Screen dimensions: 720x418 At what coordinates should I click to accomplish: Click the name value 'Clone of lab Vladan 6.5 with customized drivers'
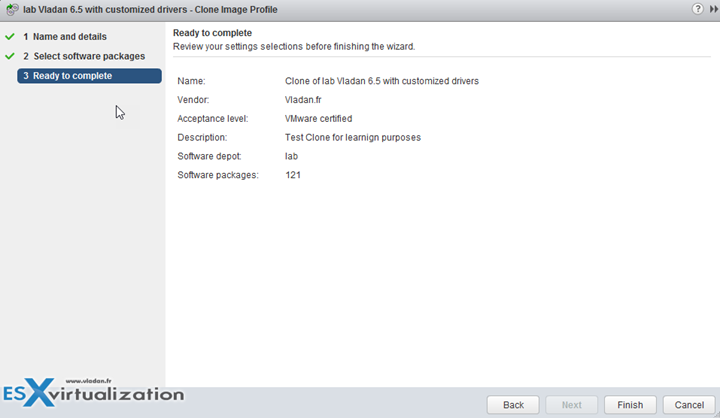click(382, 81)
